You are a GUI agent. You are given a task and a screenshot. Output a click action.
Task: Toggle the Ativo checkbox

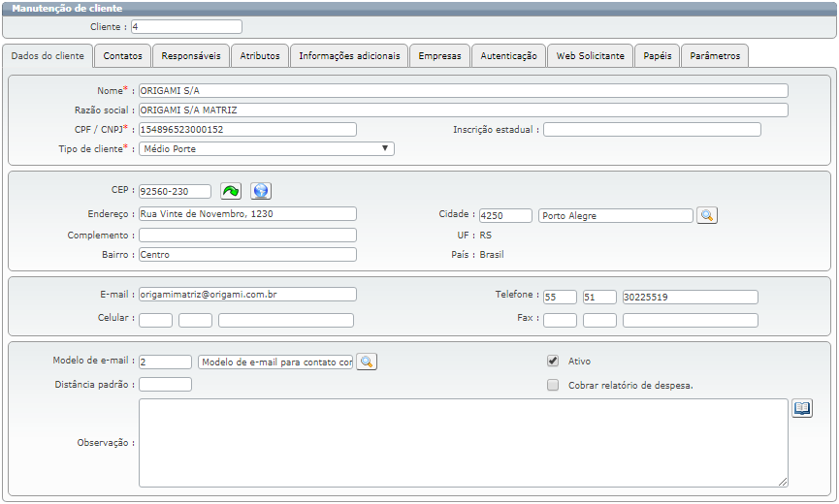pyautogui.click(x=553, y=361)
